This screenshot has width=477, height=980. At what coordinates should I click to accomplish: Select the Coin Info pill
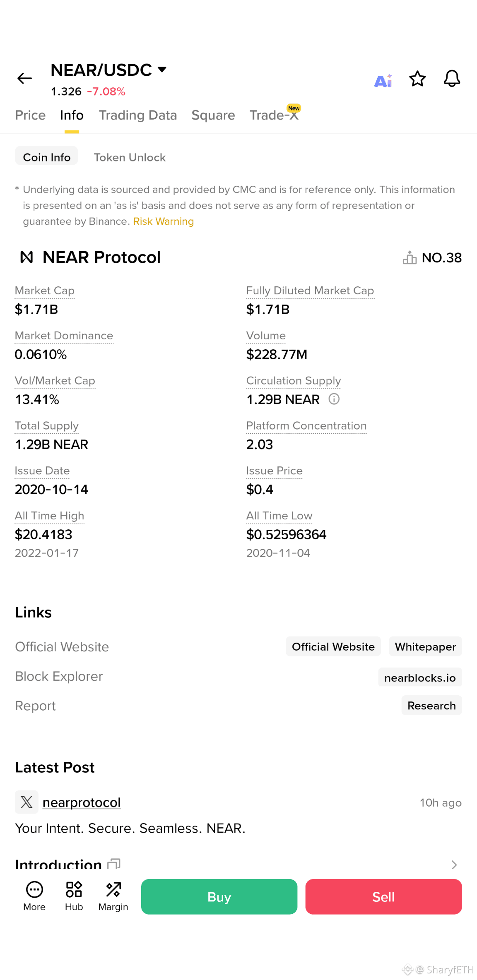click(x=46, y=157)
